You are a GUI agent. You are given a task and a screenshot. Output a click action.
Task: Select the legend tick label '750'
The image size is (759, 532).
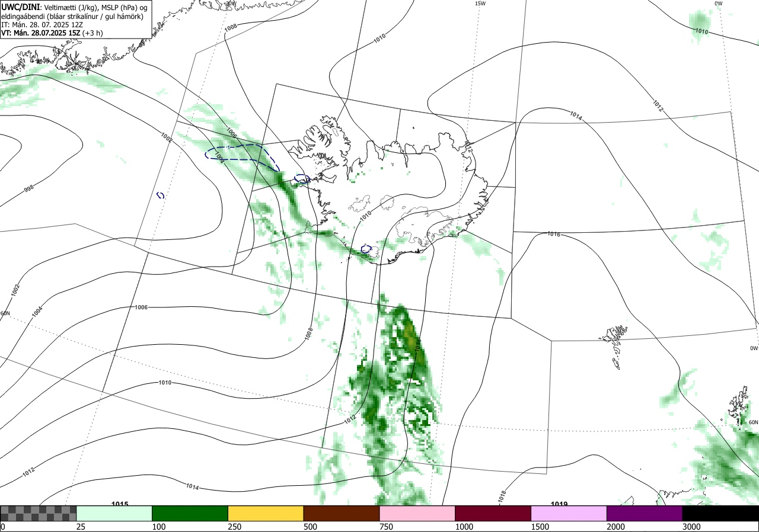pos(386,527)
